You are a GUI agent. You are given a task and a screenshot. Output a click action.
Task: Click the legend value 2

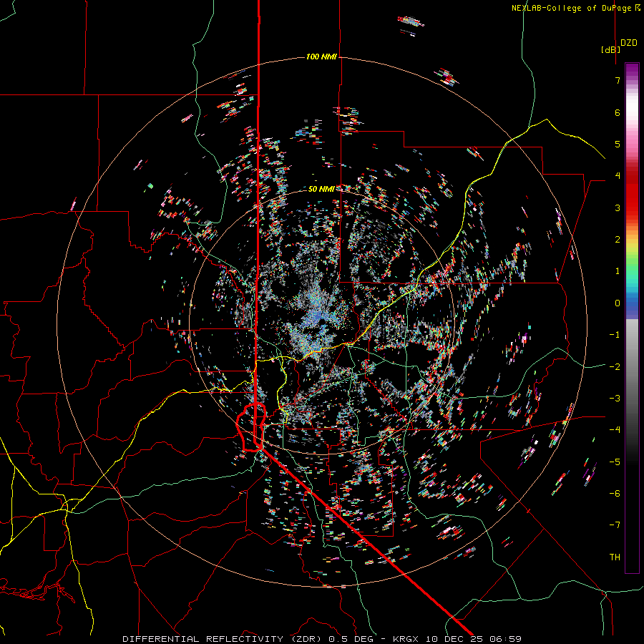pyautogui.click(x=618, y=240)
